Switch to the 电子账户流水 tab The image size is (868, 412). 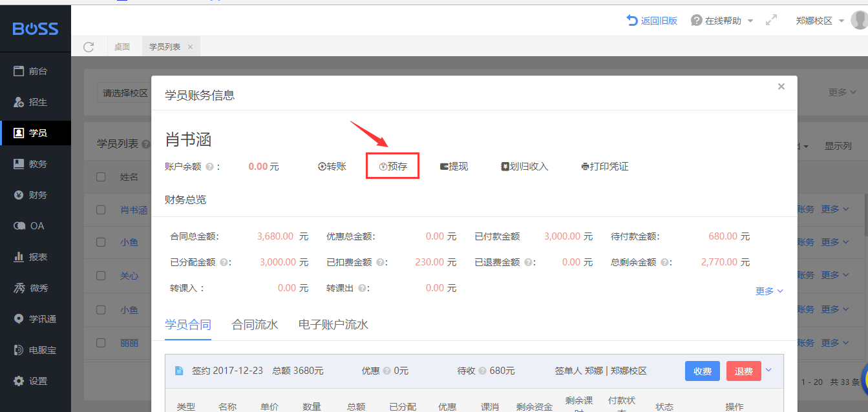point(333,324)
